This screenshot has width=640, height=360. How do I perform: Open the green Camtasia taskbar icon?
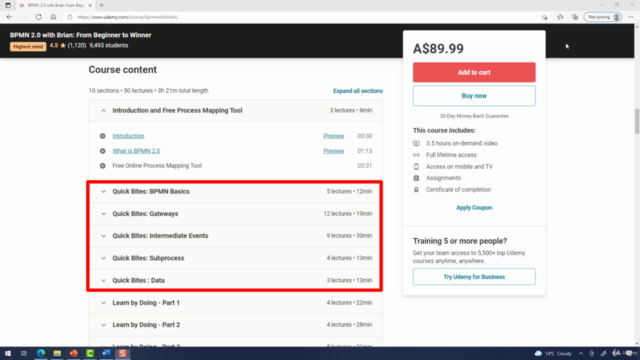(x=90, y=353)
